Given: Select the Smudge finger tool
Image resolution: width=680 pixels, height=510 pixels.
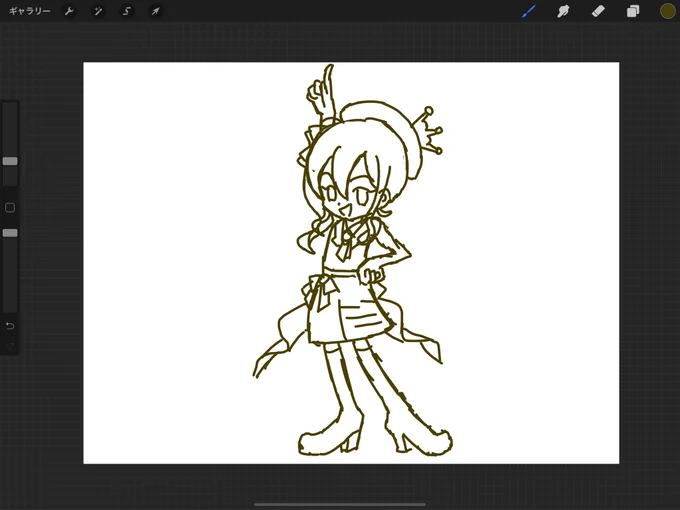Looking at the screenshot, I should coord(563,11).
